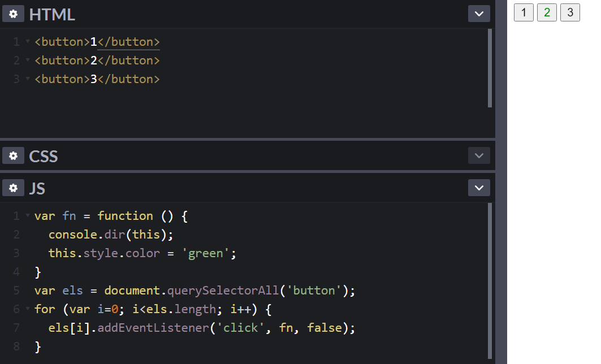Viewport: 601px width, 364px height.
Task: Collapse fold arrow on HTML line 1
Action: click(28, 41)
